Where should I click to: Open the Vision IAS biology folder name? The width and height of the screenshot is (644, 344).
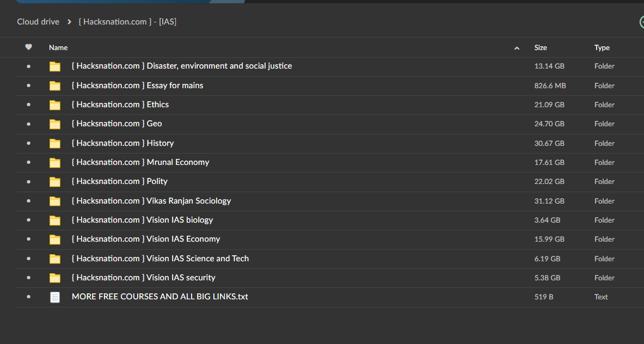[x=142, y=220]
